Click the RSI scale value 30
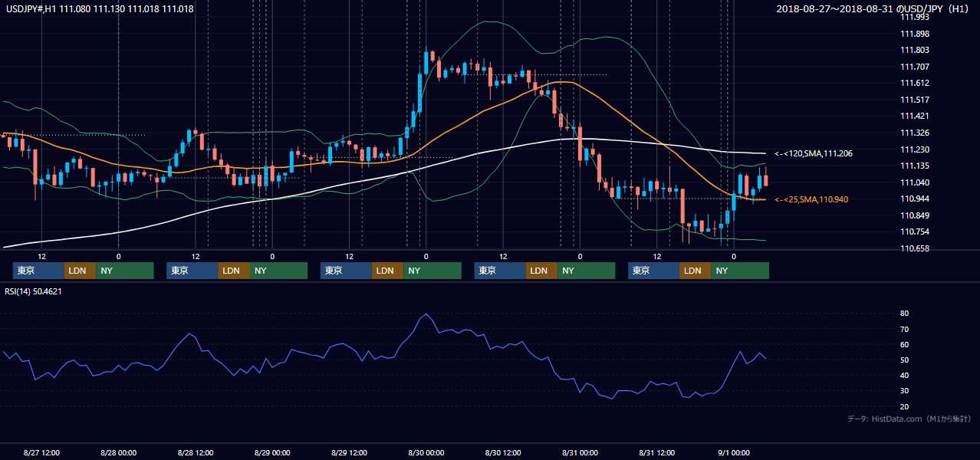This screenshot has width=980, height=460. click(x=904, y=390)
